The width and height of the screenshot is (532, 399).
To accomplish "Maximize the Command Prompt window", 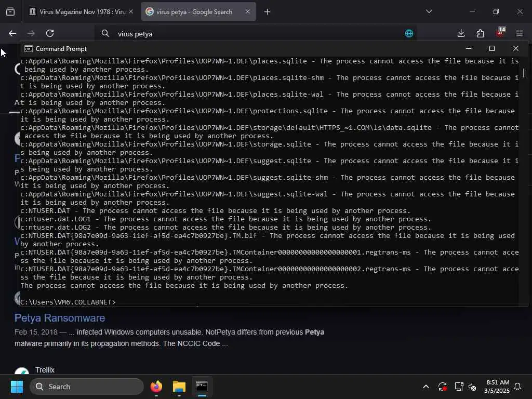I will click(491, 48).
